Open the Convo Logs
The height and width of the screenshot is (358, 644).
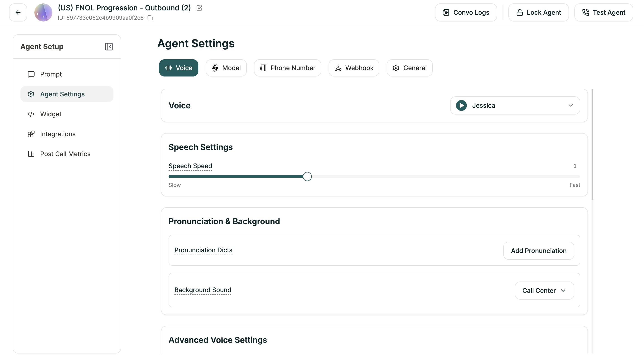[466, 12]
